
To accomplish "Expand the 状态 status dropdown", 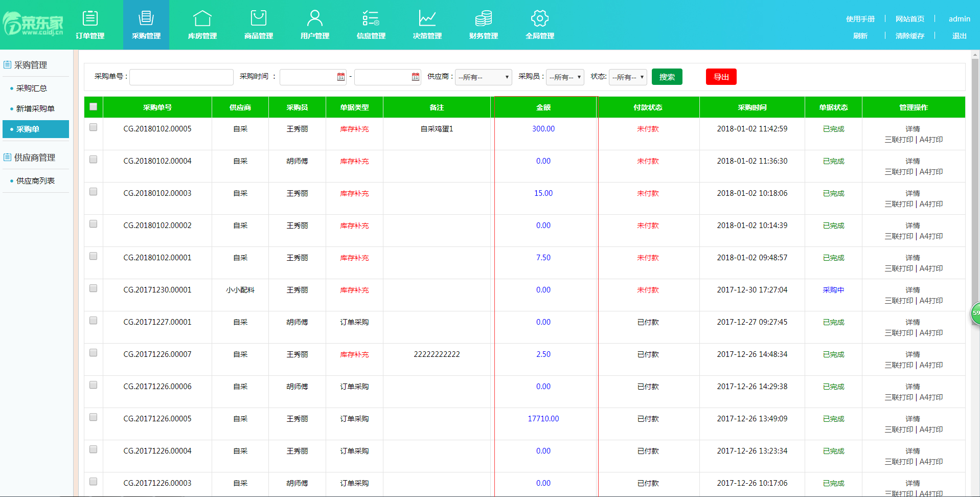I will pyautogui.click(x=628, y=77).
